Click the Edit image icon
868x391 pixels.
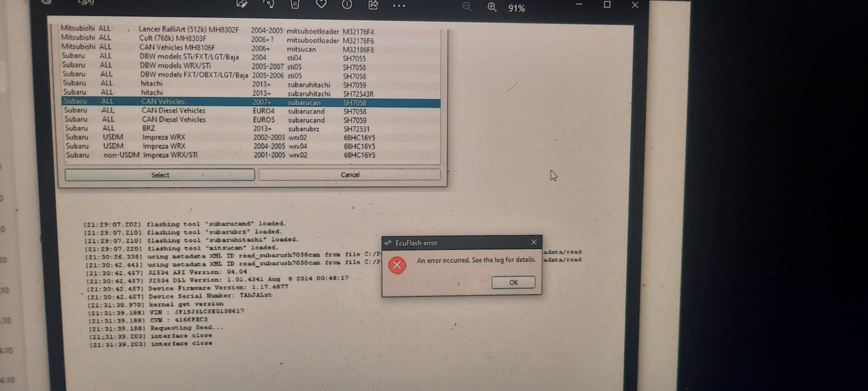(x=242, y=5)
